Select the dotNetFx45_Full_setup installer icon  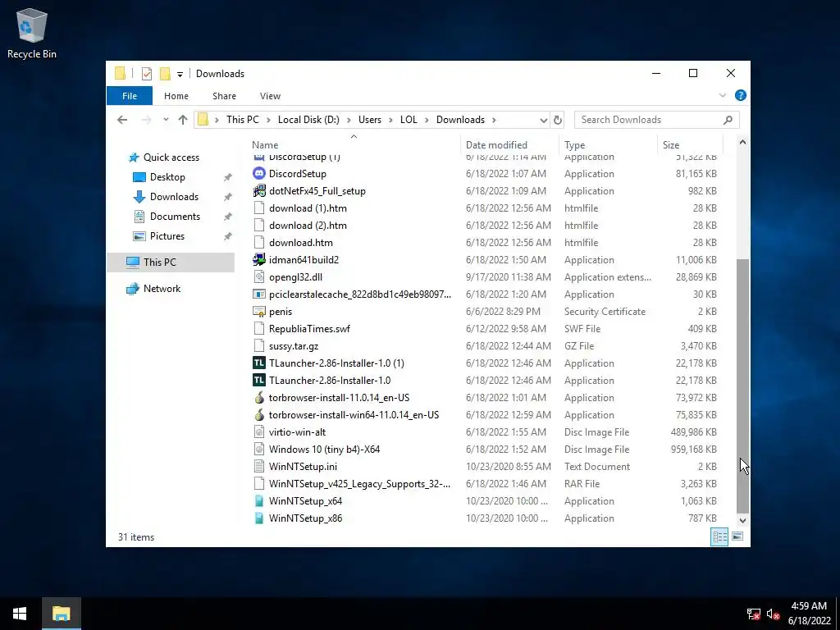[259, 190]
